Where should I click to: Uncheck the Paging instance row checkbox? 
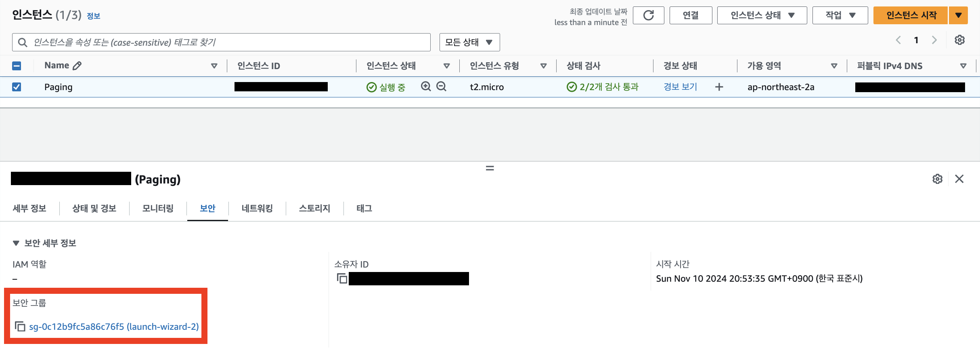17,86
